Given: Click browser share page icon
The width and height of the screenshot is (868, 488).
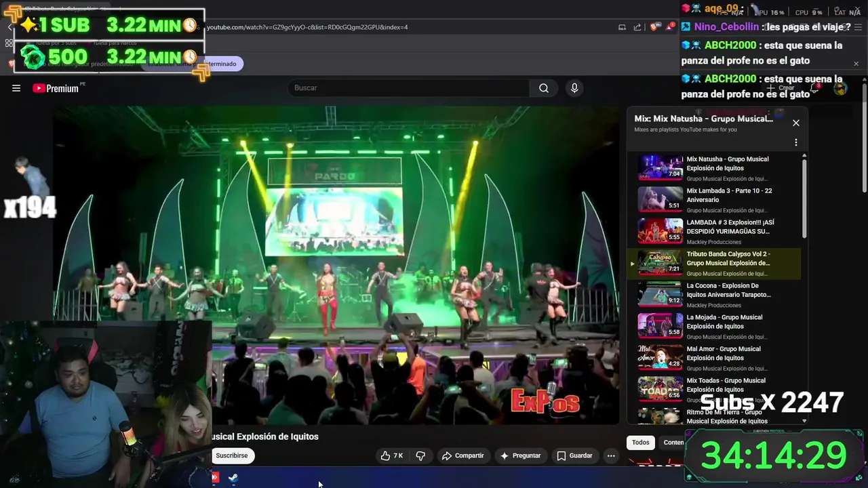Looking at the screenshot, I should point(637,27).
